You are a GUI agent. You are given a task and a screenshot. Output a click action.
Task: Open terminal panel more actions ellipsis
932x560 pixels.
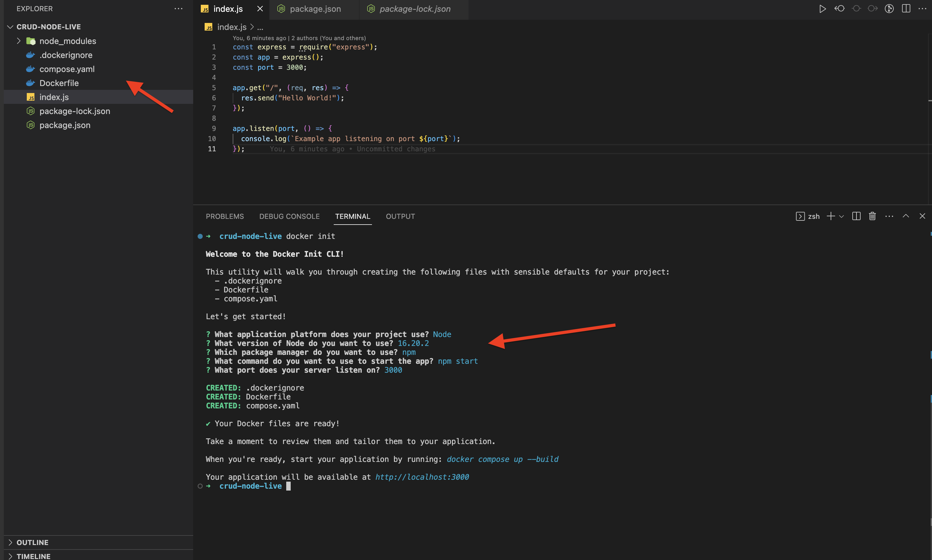click(889, 216)
